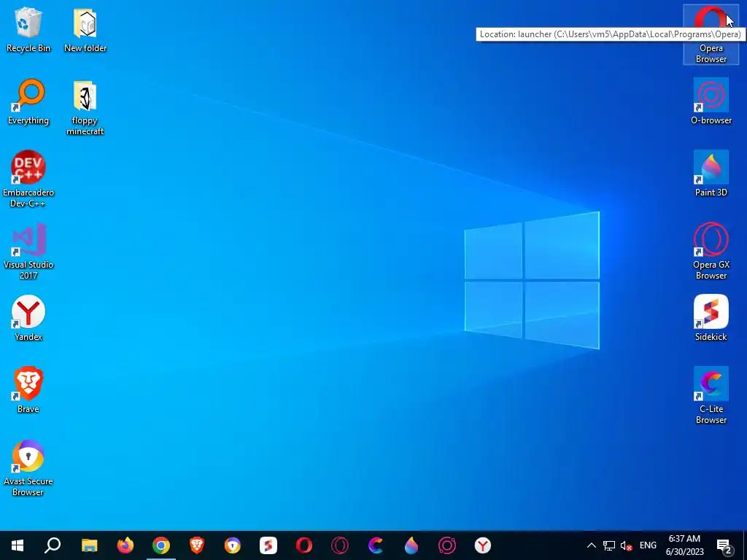Select the Avast Secure Browser desktop shortcut
This screenshot has width=747, height=560.
[28, 468]
